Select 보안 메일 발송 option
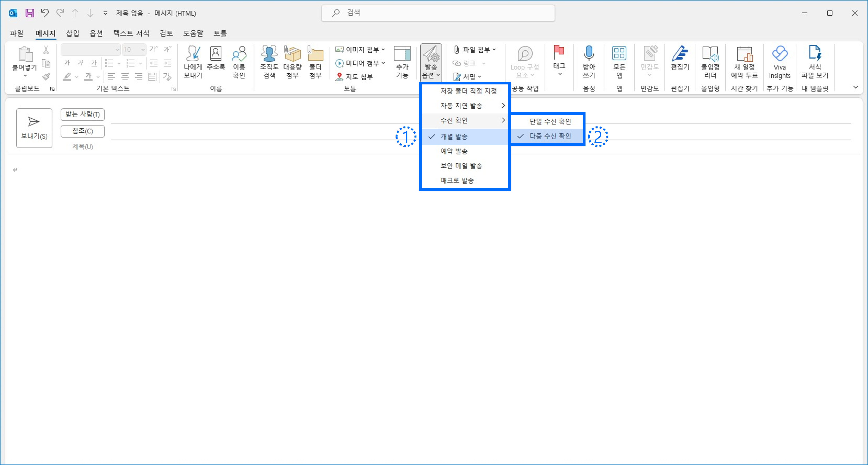 [465, 166]
